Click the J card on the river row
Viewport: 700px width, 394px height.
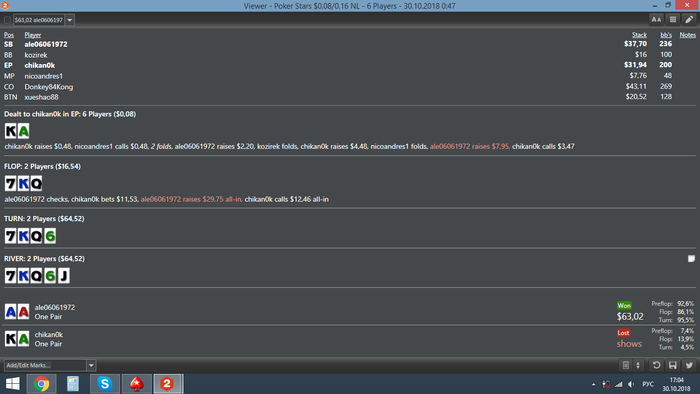63,276
